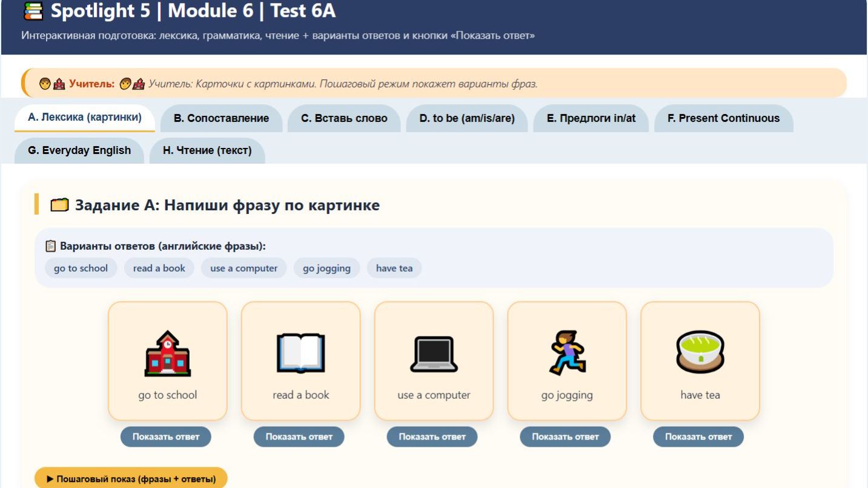Click the card index icon beside Задание A
Image resolution: width=868 pixels, height=488 pixels.
tap(59, 206)
